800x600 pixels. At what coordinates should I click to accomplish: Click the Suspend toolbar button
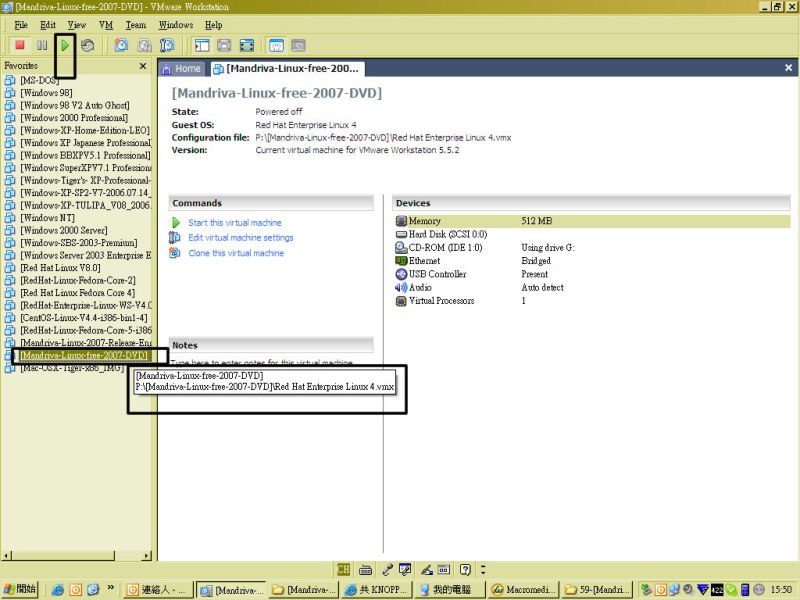[x=42, y=45]
